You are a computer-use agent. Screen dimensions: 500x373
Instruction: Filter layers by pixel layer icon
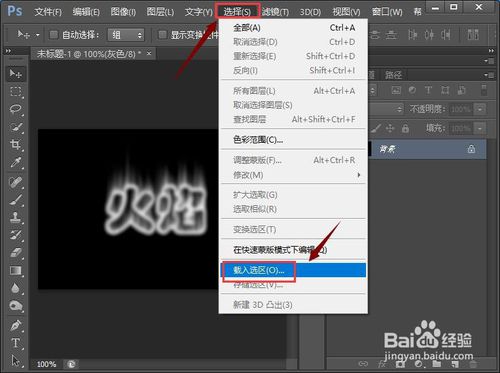[396, 90]
